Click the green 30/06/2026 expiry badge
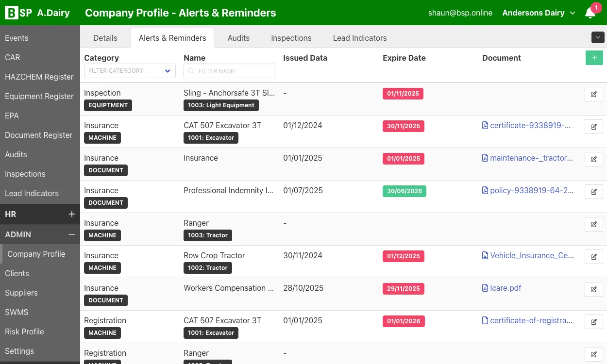 point(405,191)
